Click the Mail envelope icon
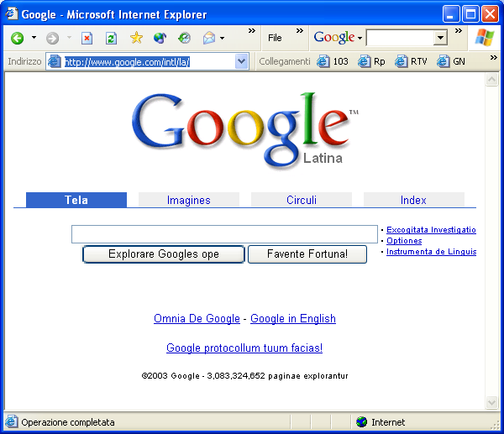 click(x=209, y=39)
